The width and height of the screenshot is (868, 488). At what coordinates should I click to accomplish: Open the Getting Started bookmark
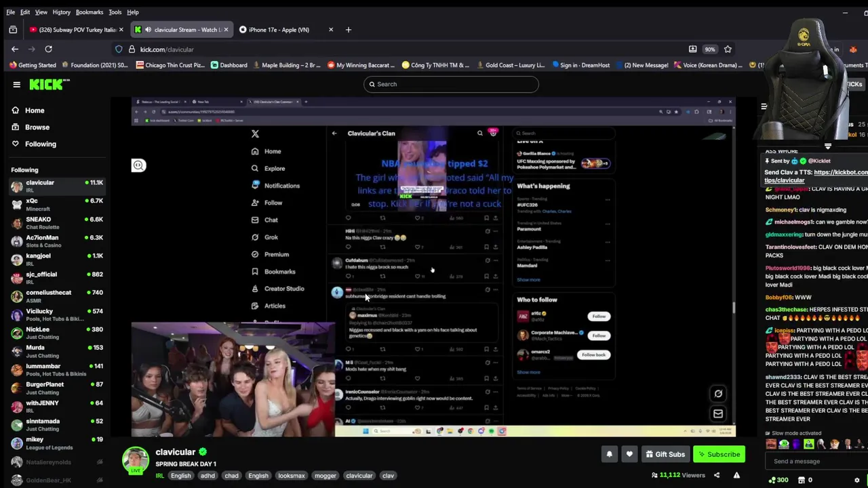point(33,65)
